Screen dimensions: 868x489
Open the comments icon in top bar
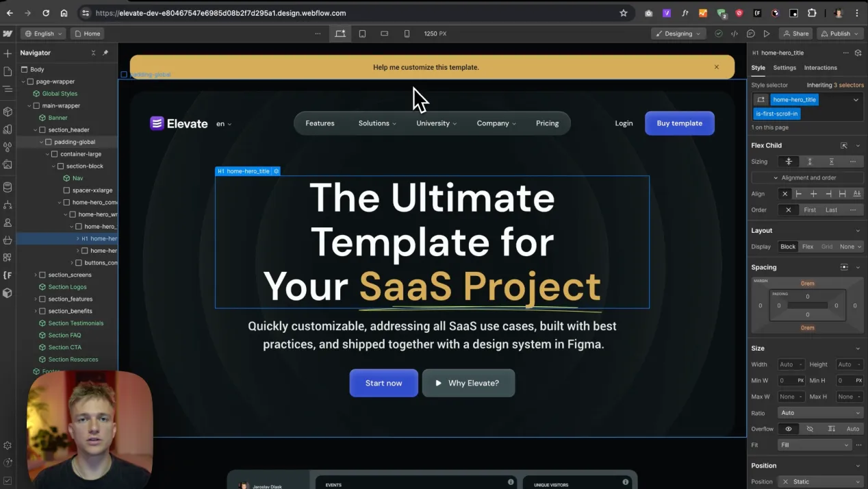(x=751, y=34)
